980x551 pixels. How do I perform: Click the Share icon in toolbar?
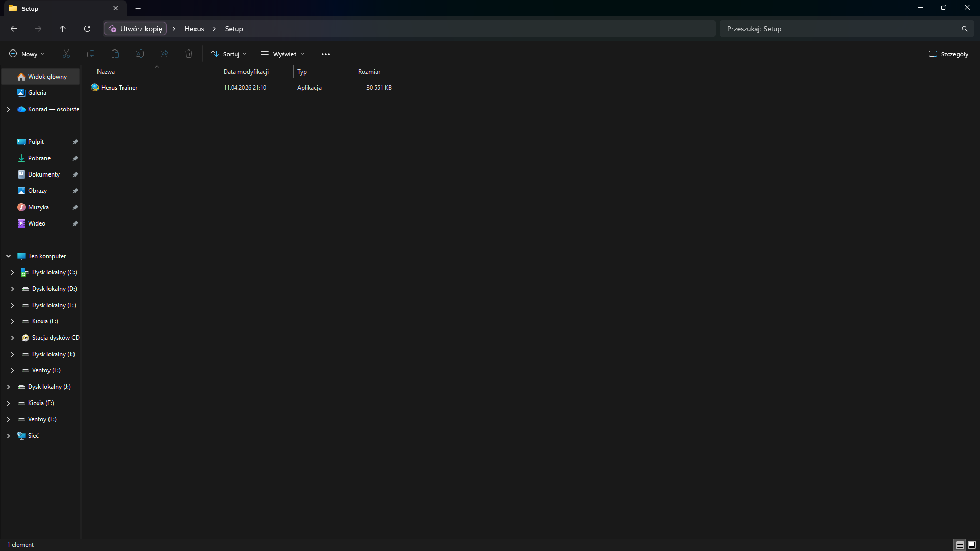point(164,54)
